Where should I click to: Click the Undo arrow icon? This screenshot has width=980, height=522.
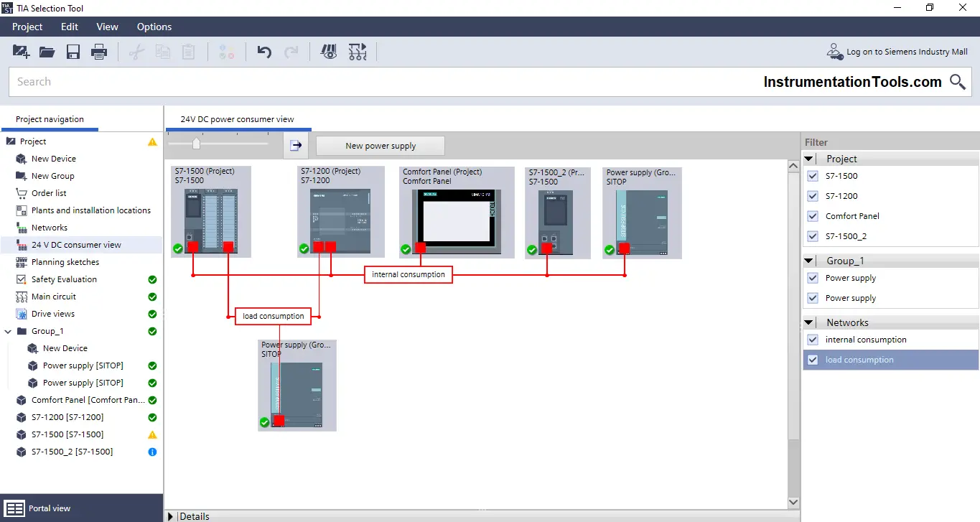pos(264,52)
